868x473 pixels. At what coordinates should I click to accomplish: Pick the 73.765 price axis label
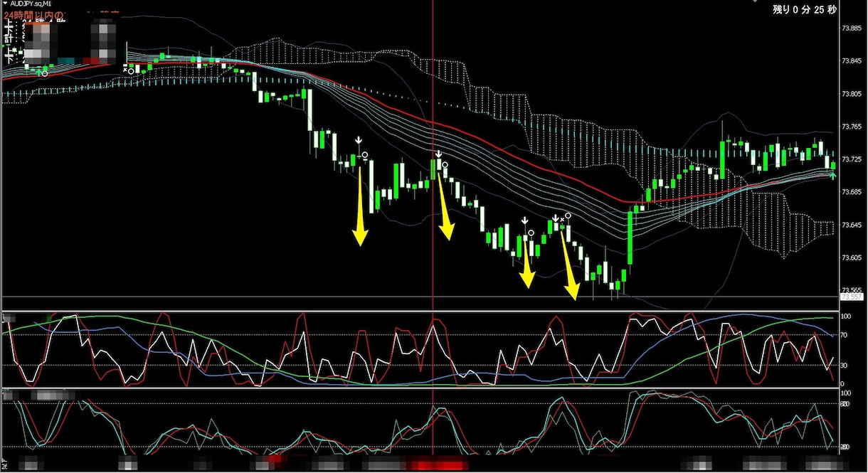851,127
